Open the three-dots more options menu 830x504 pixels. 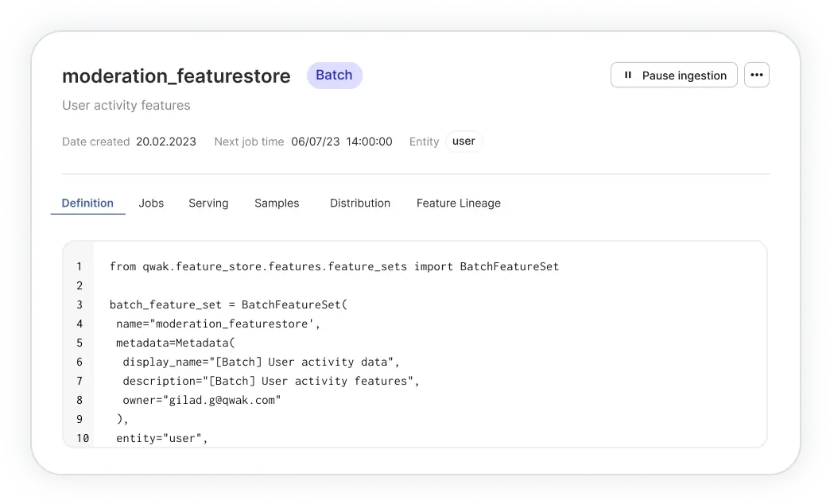pyautogui.click(x=756, y=76)
